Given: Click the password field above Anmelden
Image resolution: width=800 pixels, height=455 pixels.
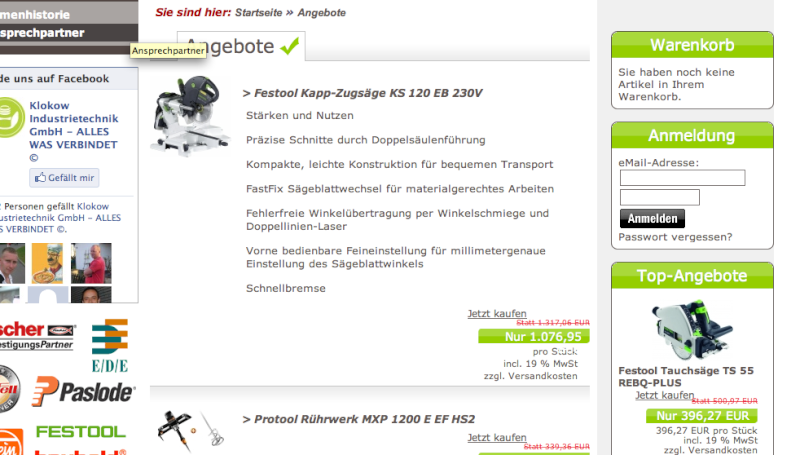Looking at the screenshot, I should pyautogui.click(x=660, y=197).
